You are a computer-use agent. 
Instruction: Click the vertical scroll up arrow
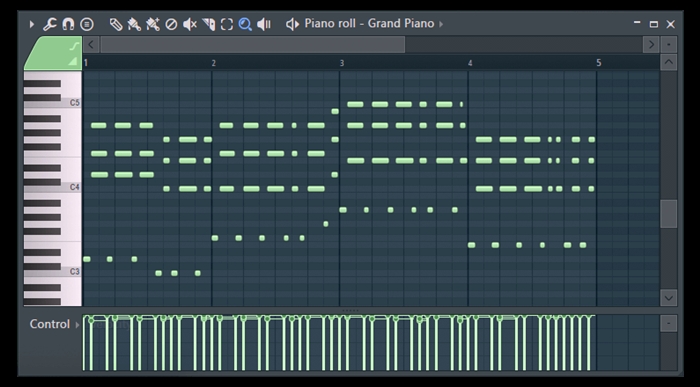point(668,62)
